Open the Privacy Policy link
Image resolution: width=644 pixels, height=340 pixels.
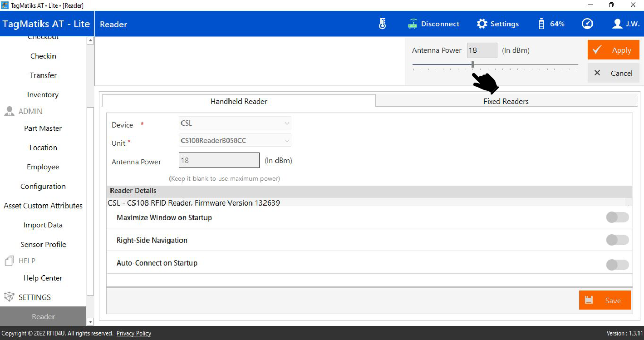pyautogui.click(x=133, y=334)
